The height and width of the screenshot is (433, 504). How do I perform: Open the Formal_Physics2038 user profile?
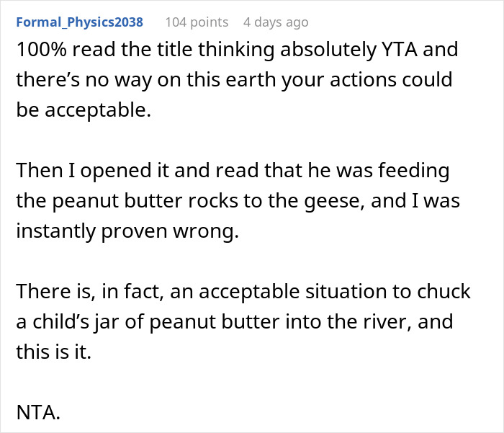(x=79, y=22)
